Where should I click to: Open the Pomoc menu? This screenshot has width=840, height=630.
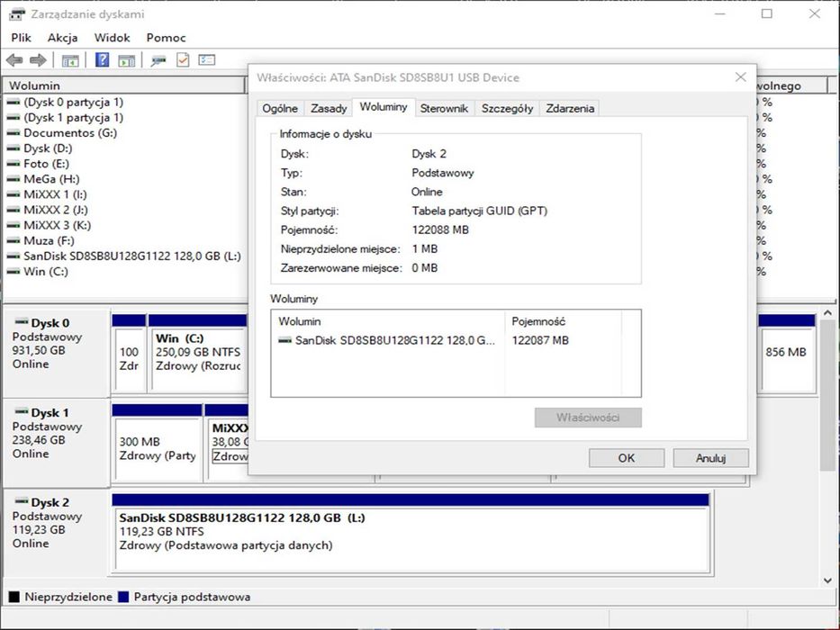(x=166, y=38)
